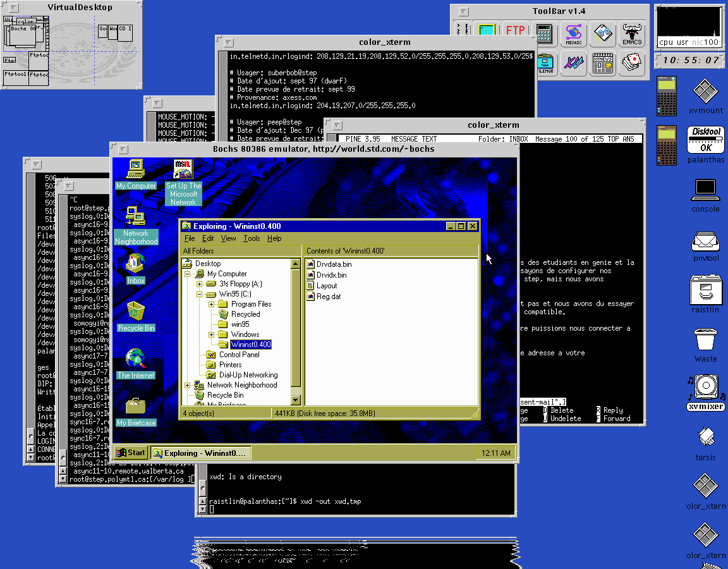Image resolution: width=728 pixels, height=569 pixels.
Task: Collapse the My Computer tree node
Action: 187,274
